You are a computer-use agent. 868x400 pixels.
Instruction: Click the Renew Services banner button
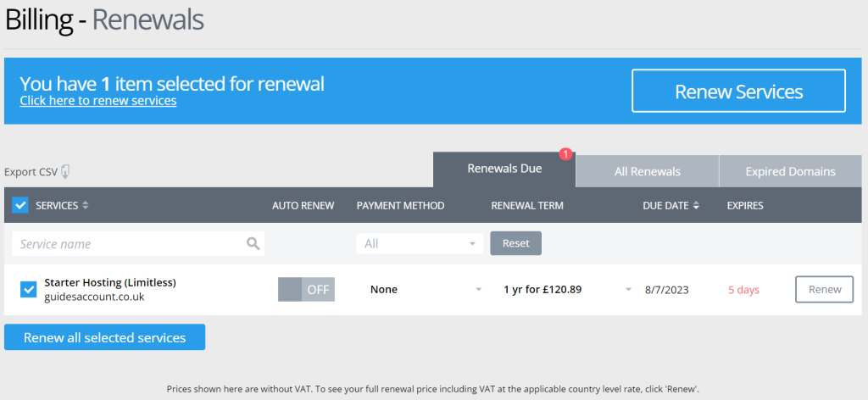[738, 92]
